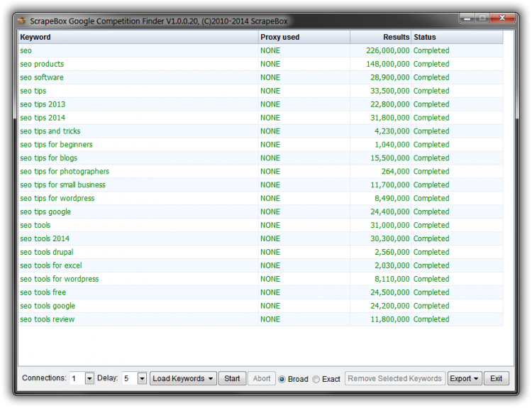Select the 'seo tools google' keyword row
Image resolution: width=532 pixels, height=408 pixels.
[x=260, y=306]
